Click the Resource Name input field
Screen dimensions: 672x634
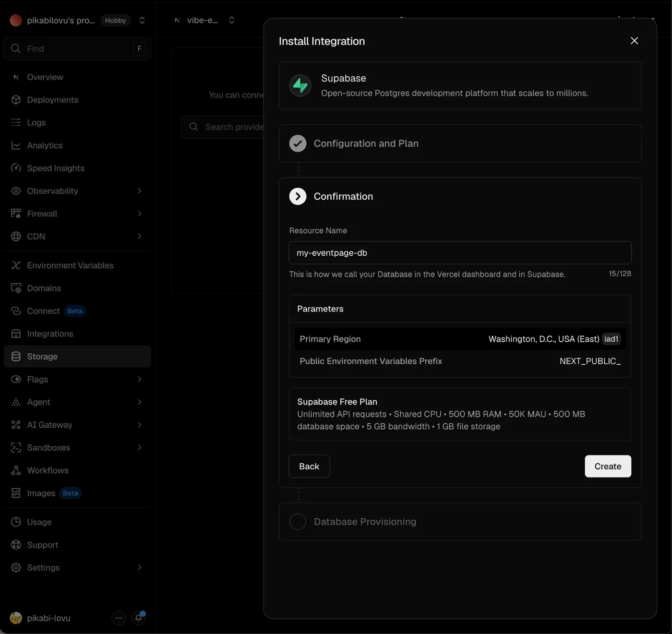click(460, 252)
